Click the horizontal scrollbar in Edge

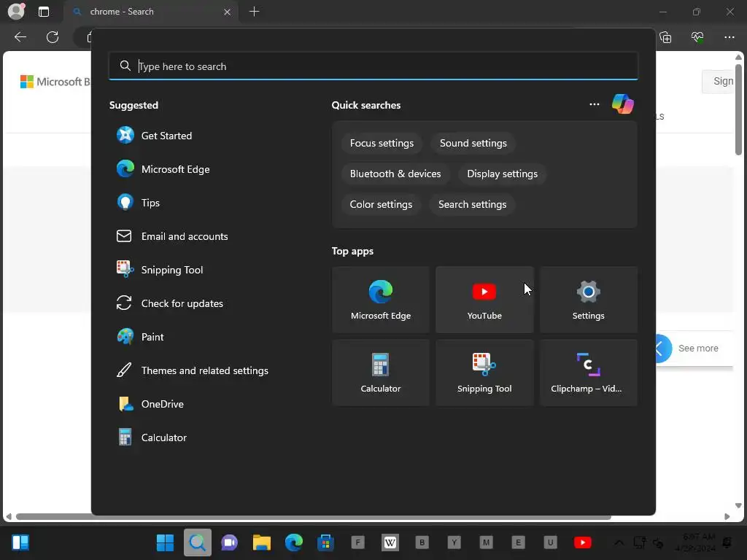(x=313, y=517)
